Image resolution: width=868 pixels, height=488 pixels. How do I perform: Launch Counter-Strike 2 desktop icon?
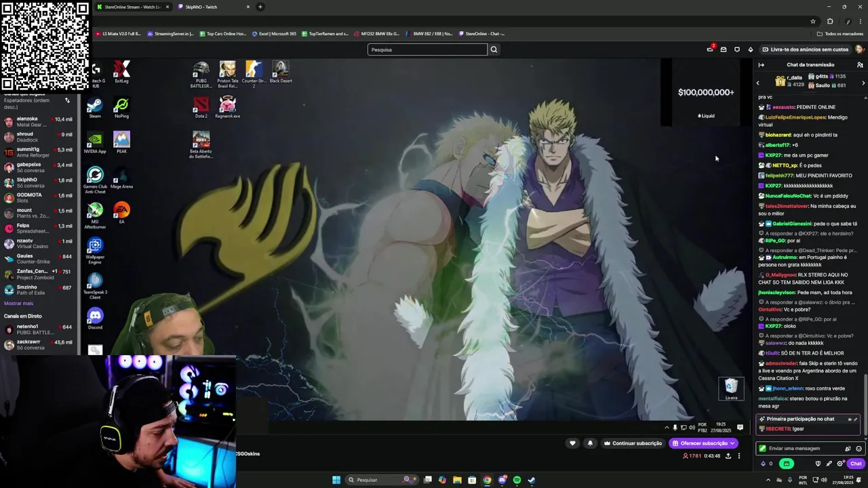[x=254, y=75]
